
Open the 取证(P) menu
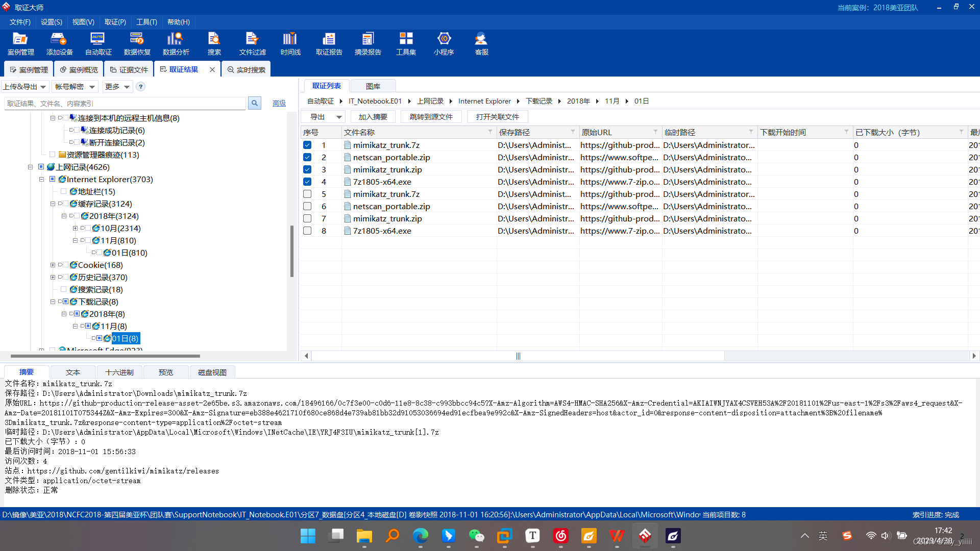point(115,22)
